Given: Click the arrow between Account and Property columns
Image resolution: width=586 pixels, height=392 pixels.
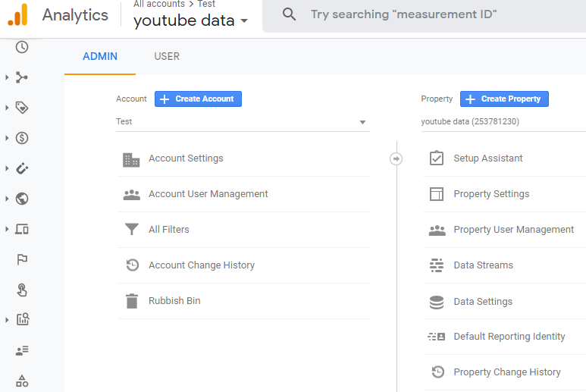Looking at the screenshot, I should point(396,158).
